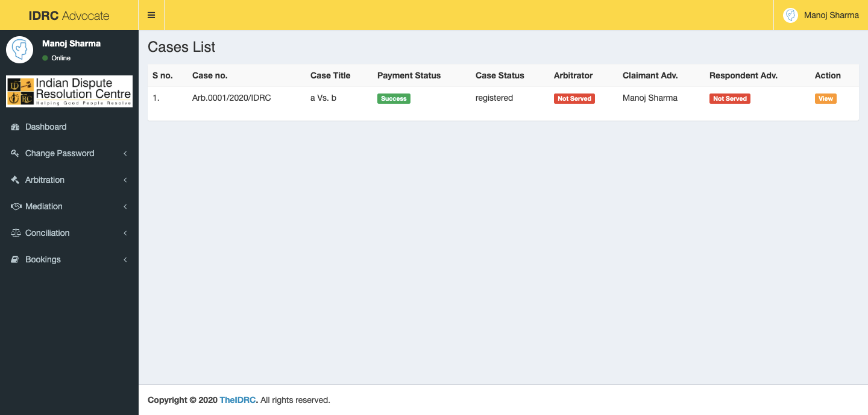Viewport: 868px width, 415px height.
Task: Follow the TheIDRC footer link
Action: pyautogui.click(x=237, y=400)
